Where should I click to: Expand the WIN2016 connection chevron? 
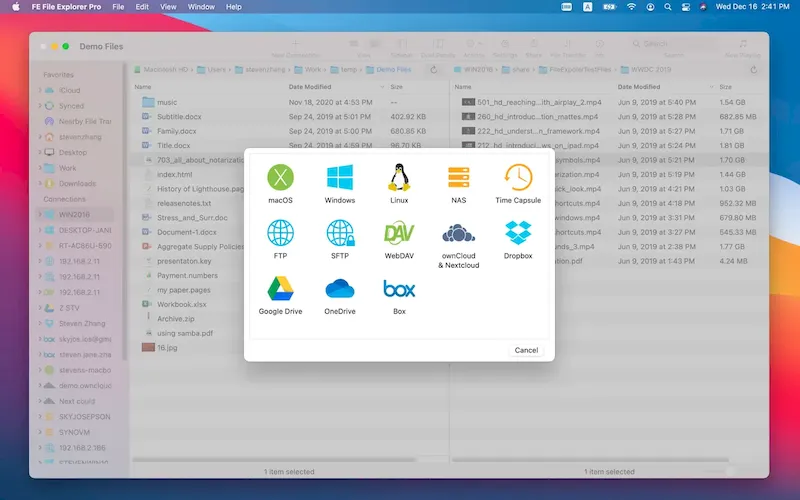click(x=40, y=214)
